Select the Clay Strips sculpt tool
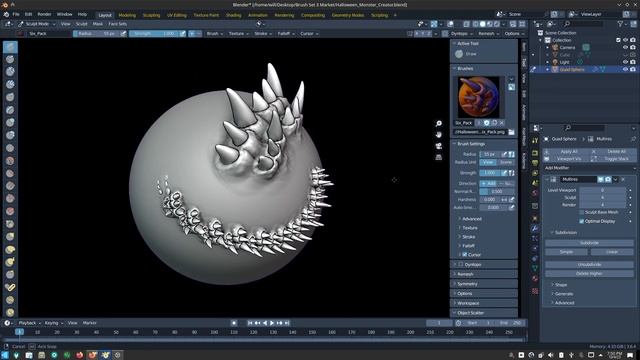Screen dimensions: 640x360 click(10, 84)
